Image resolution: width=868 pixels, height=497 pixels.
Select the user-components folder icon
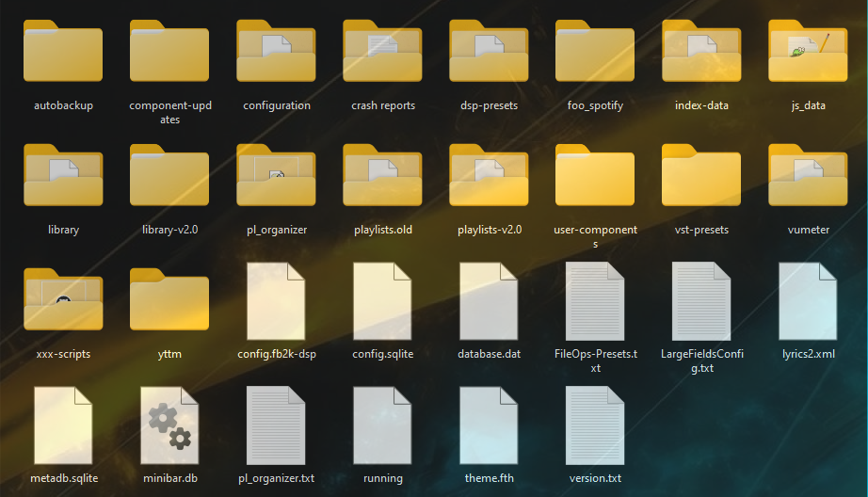[595, 175]
